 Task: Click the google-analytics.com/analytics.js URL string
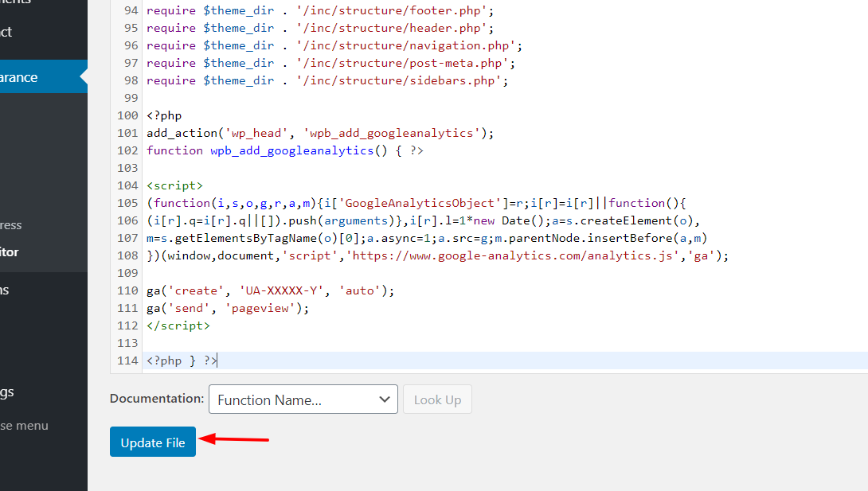[513, 255]
